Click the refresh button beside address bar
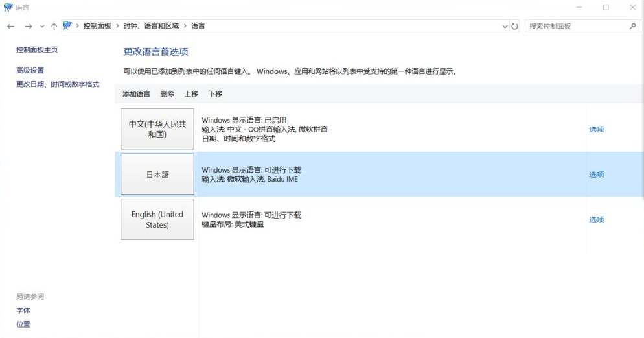Screen dimensions: 644x338 click(515, 27)
